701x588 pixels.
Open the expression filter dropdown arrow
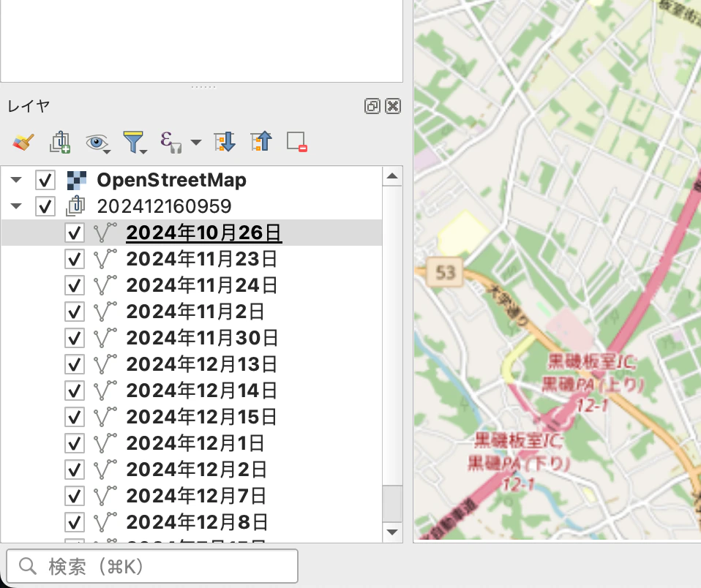pos(196,143)
